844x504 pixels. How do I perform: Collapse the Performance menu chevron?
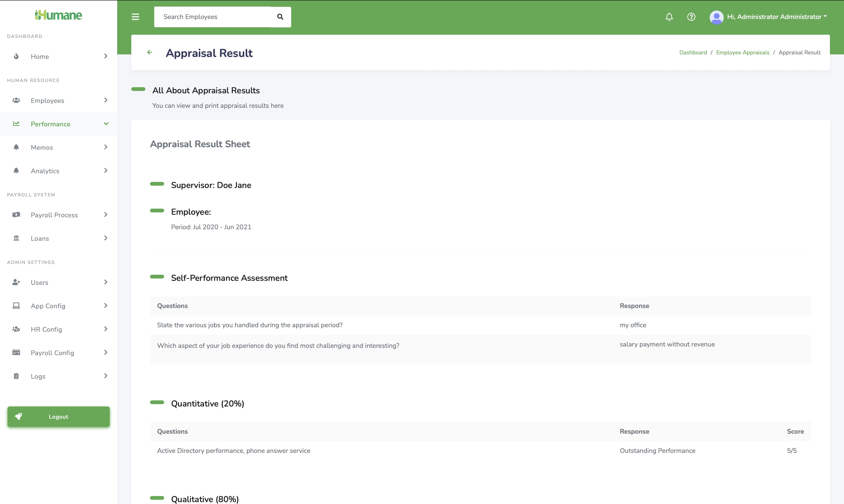pos(106,124)
